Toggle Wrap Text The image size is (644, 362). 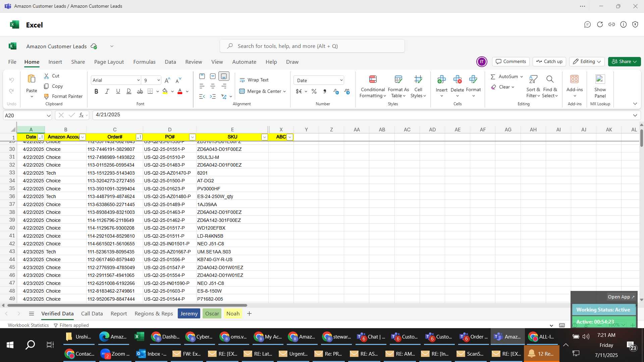click(x=254, y=80)
